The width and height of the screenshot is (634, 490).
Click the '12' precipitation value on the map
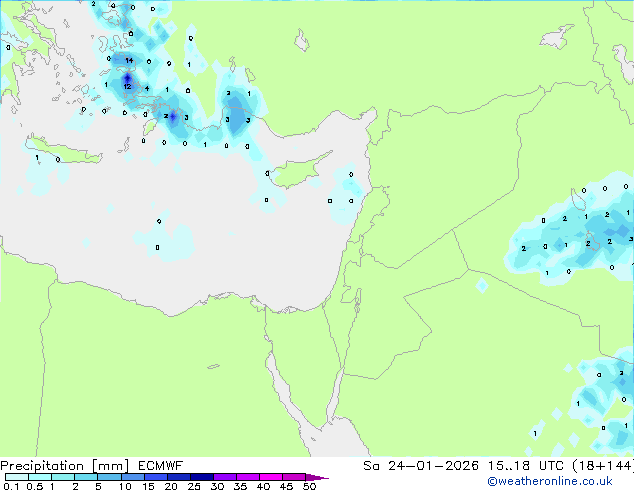point(127,87)
